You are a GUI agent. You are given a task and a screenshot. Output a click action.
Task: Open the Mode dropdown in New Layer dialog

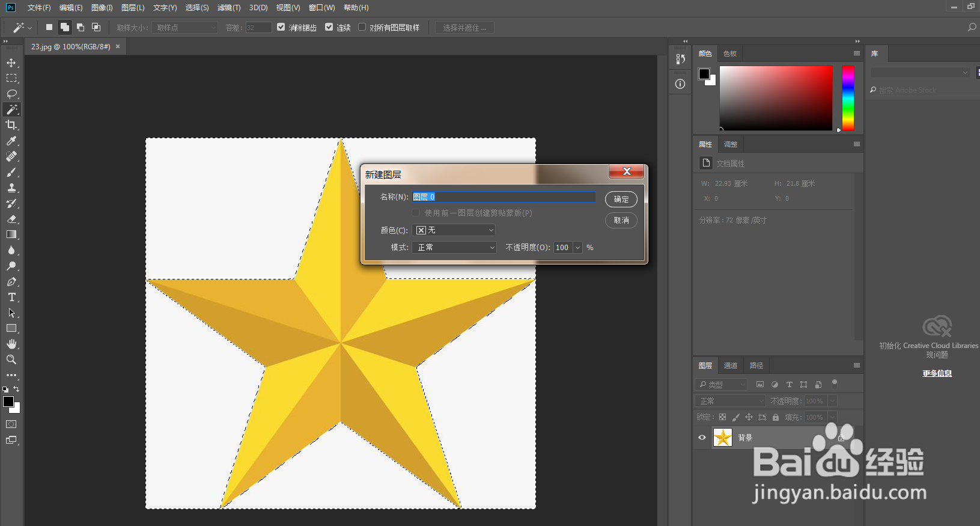pos(454,247)
